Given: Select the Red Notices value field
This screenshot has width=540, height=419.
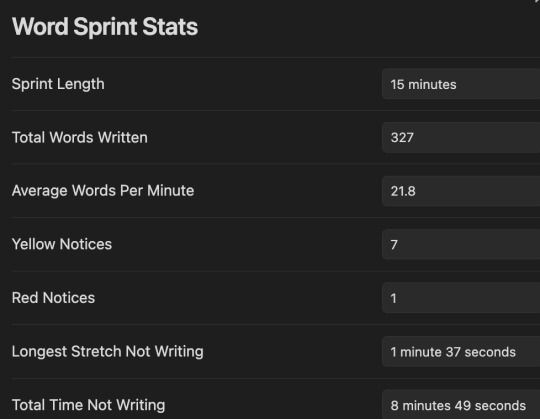Looking at the screenshot, I should [461, 298].
